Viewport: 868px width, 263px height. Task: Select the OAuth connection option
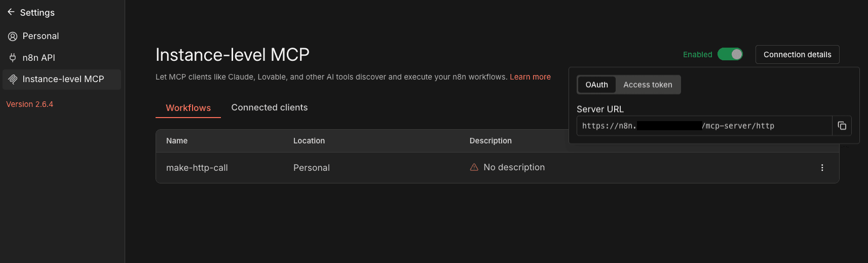[x=596, y=85]
